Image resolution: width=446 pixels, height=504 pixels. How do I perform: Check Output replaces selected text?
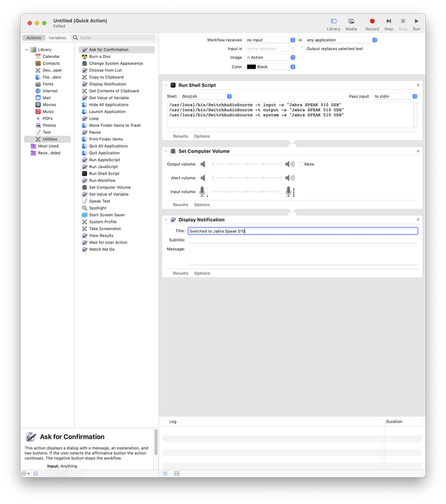(x=303, y=49)
